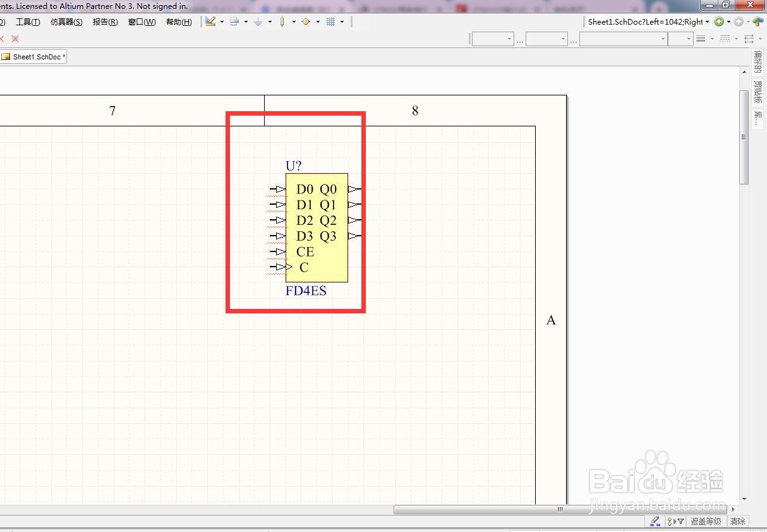
Task: Click the sheet column label 7
Action: coord(112,111)
